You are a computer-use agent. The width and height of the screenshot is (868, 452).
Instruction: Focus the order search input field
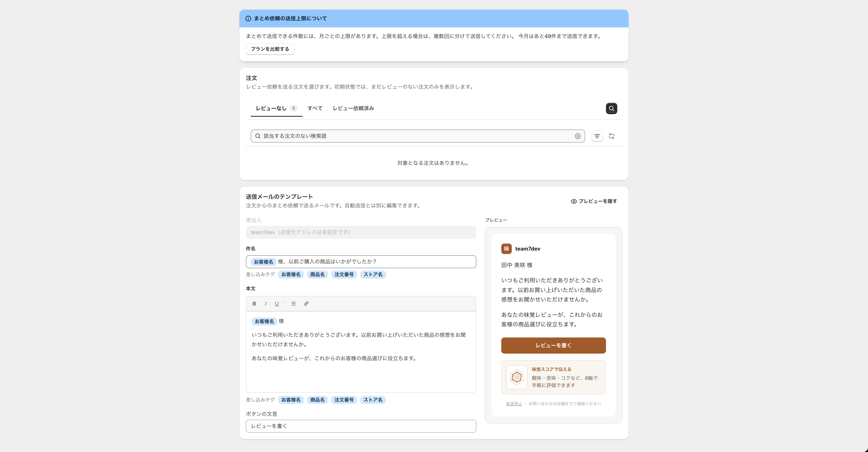pyautogui.click(x=417, y=136)
